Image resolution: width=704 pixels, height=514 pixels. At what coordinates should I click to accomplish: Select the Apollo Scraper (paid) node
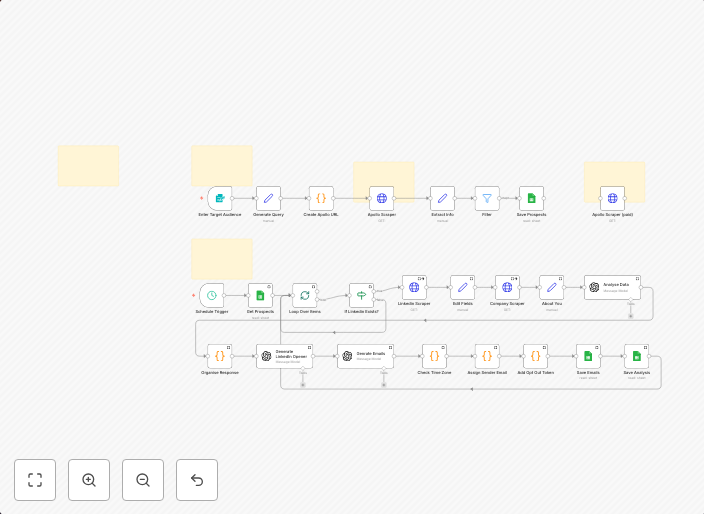pyautogui.click(x=612, y=198)
